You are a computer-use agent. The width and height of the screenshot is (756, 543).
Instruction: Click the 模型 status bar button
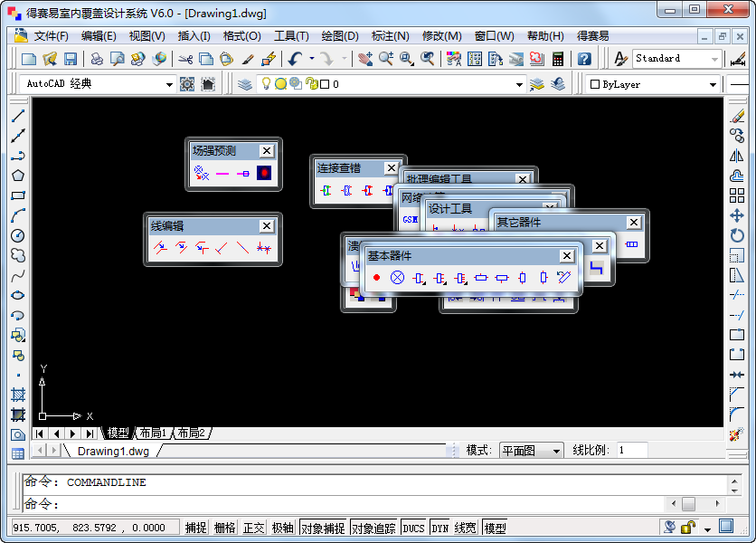[495, 528]
